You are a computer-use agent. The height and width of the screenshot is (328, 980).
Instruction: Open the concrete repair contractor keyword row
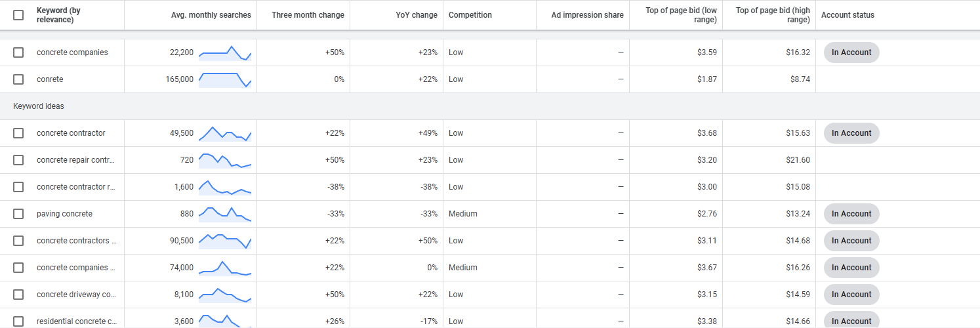coord(76,160)
